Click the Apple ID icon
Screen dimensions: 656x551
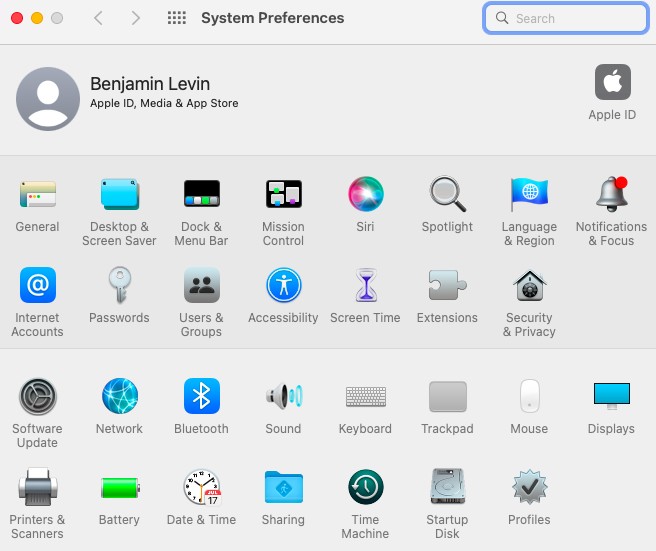(x=612, y=82)
